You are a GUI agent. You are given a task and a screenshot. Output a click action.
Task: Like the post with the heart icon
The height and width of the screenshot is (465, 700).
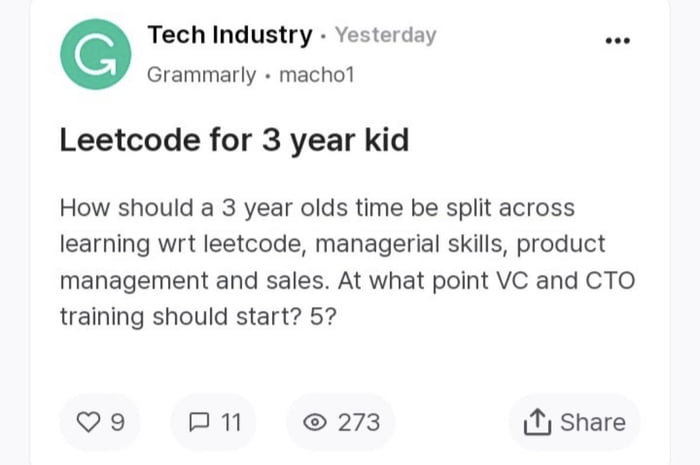(88, 422)
